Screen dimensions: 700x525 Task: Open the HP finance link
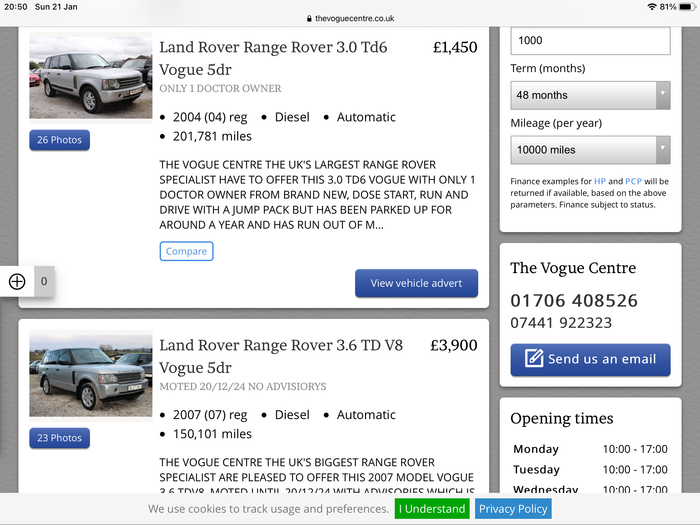(600, 181)
